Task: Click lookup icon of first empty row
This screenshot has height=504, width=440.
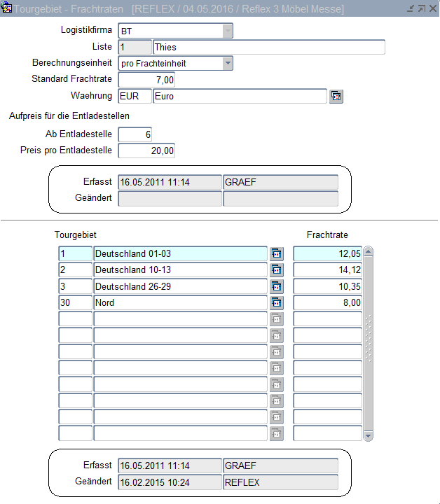Action: tap(277, 319)
